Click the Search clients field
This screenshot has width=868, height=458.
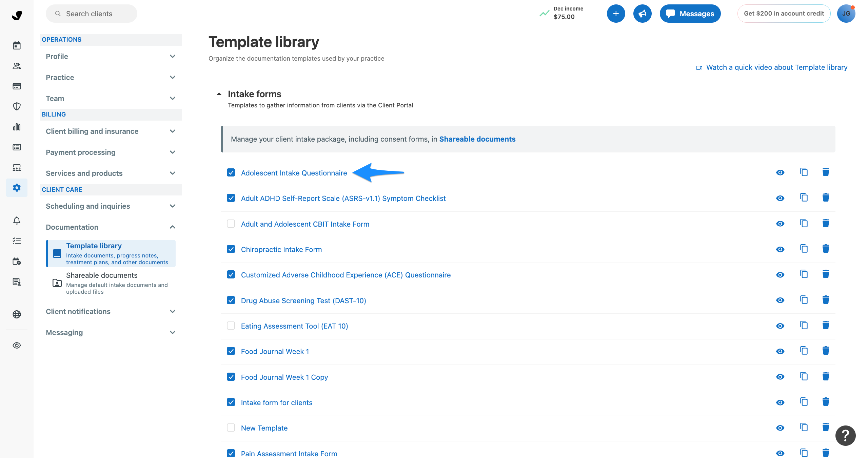[x=92, y=14]
